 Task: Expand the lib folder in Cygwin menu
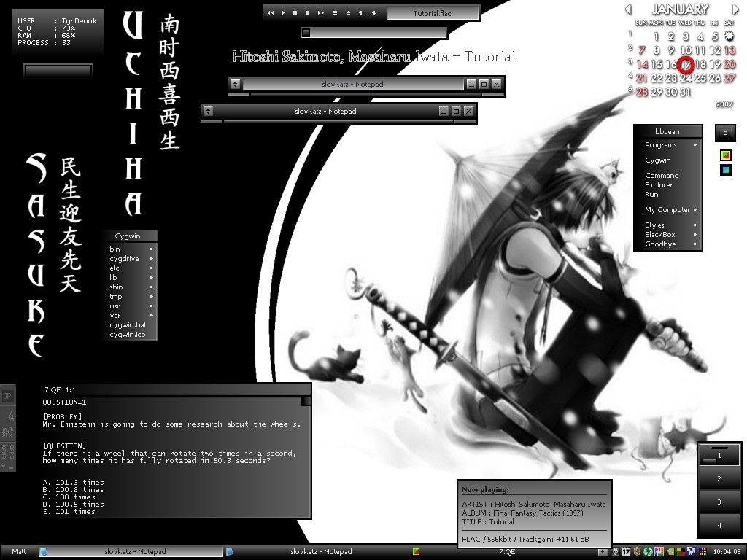pyautogui.click(x=130, y=278)
